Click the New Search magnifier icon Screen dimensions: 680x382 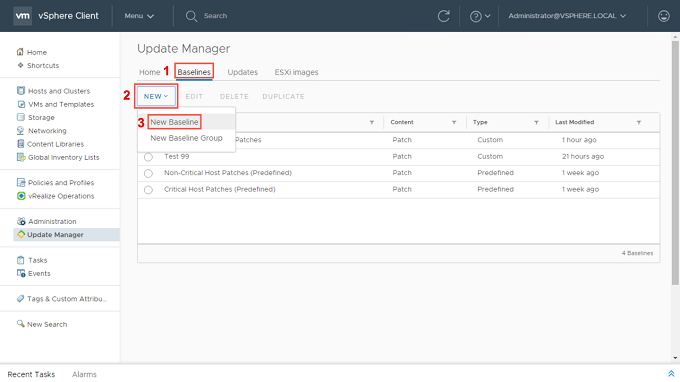click(20, 323)
